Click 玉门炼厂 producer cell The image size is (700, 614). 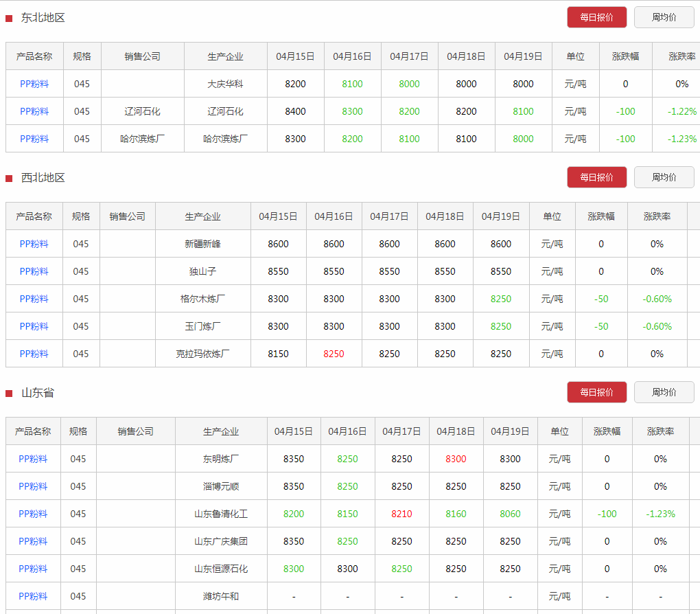(x=202, y=326)
